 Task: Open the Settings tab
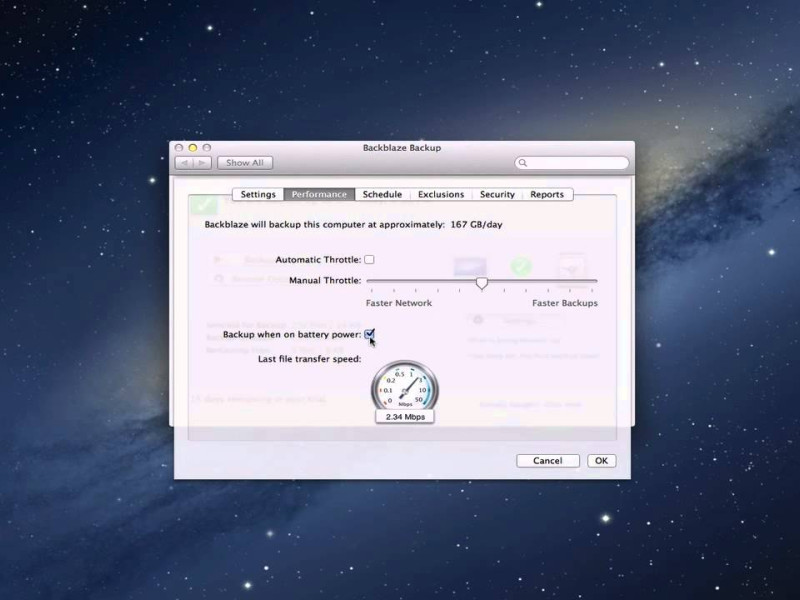click(x=258, y=194)
